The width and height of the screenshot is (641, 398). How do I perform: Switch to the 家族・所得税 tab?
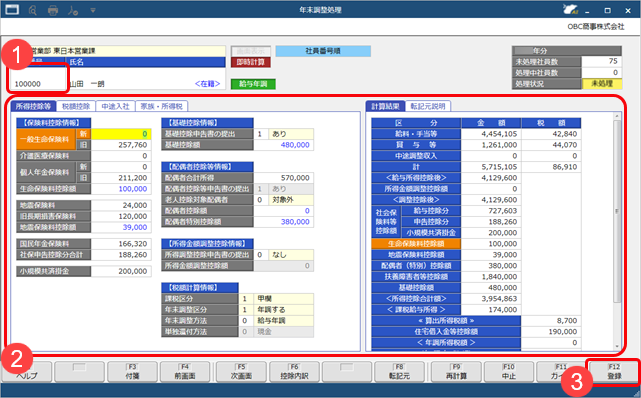pos(161,106)
